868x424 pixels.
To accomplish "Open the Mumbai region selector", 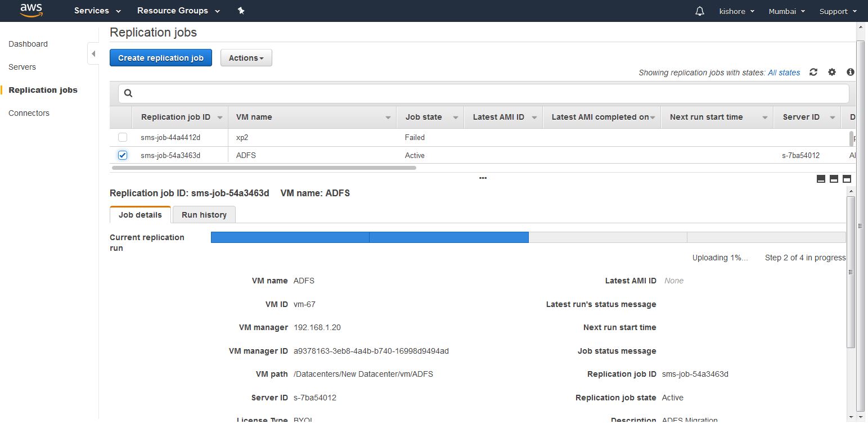I will pos(786,11).
